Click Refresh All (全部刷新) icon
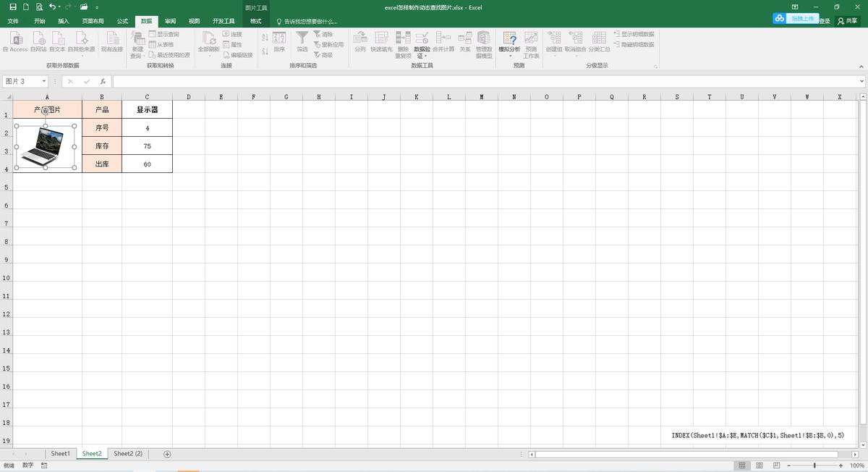868x472 pixels. pos(208,42)
